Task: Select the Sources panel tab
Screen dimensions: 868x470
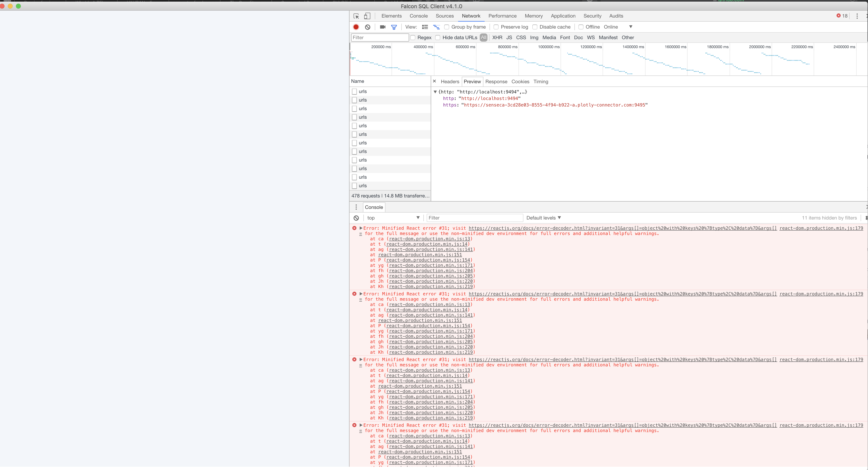Action: [x=444, y=16]
